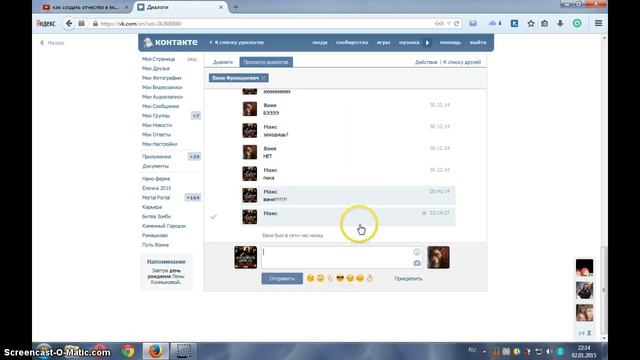Click the VKontakte logo
Image resolution: width=640 pixels, height=360 pixels.
[170, 42]
